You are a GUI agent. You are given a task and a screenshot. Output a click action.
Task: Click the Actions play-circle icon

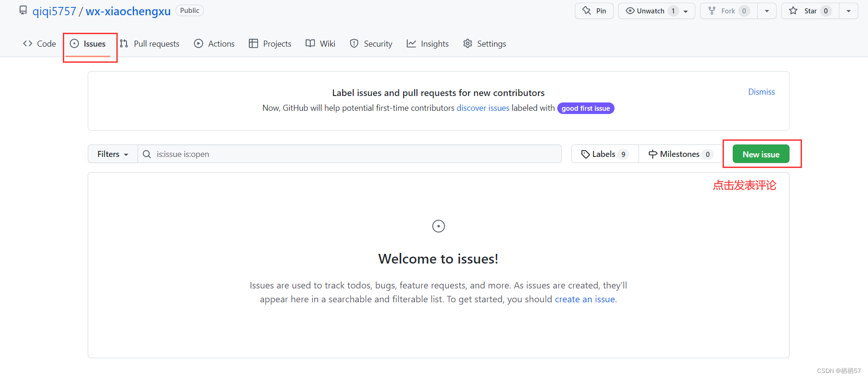coord(199,43)
